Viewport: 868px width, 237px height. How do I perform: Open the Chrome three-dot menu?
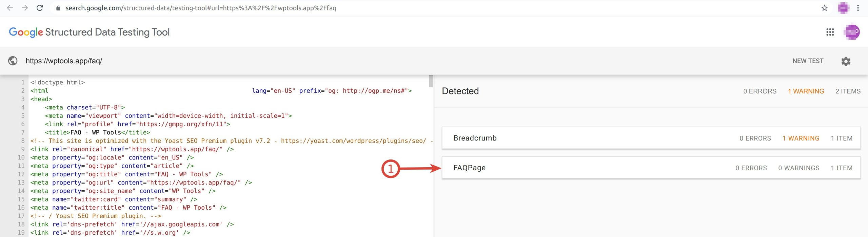[x=858, y=8]
